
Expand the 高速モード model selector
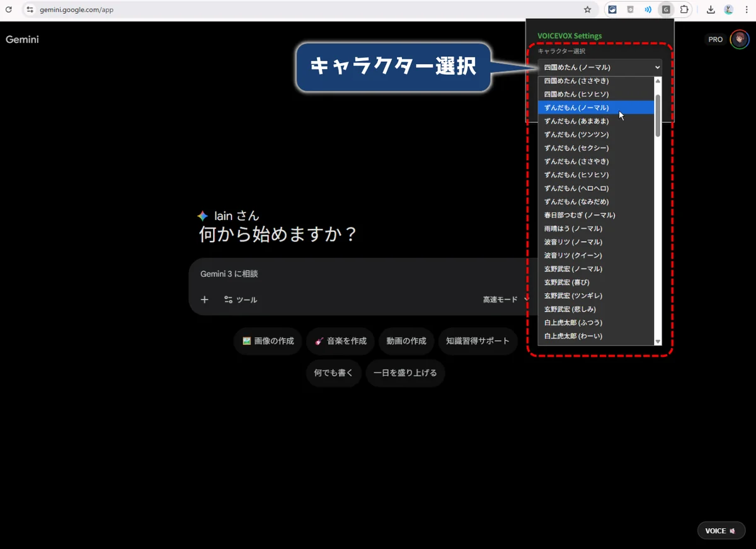pyautogui.click(x=504, y=299)
